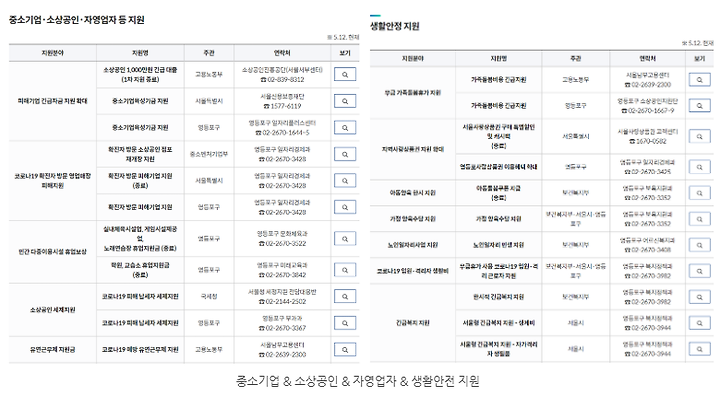
Task: Click the 중소벤처기업부 organizer cell
Action: tap(209, 154)
